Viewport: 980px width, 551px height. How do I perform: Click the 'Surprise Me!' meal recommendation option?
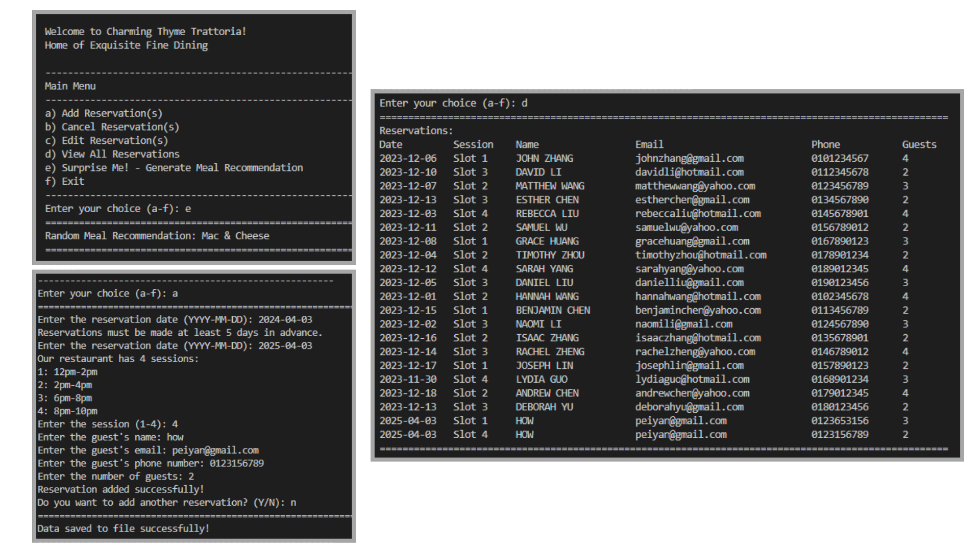click(x=174, y=168)
